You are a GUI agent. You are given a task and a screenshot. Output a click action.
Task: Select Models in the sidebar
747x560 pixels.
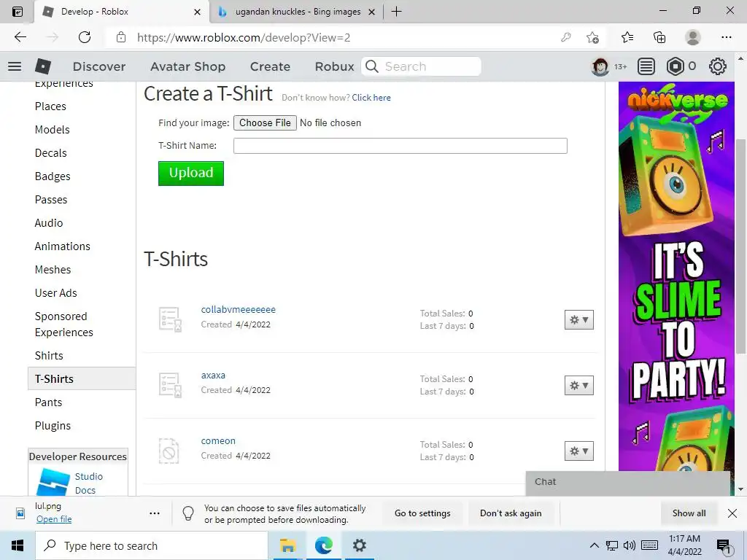click(x=52, y=130)
